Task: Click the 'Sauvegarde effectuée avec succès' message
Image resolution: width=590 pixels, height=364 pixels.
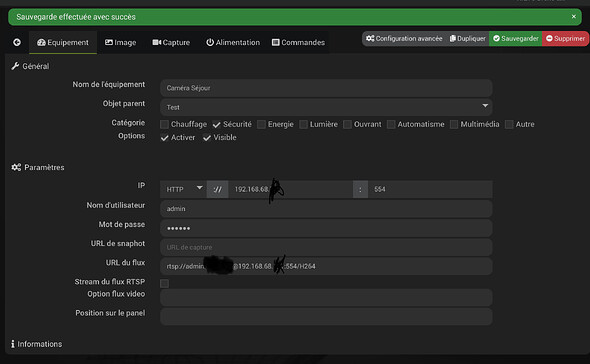Action: click(x=76, y=17)
